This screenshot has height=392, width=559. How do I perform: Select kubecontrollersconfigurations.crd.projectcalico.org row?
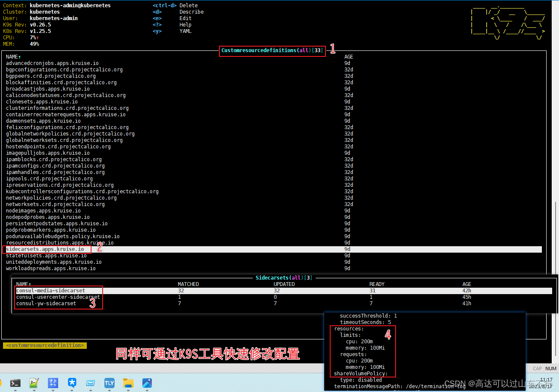pyautogui.click(x=274, y=192)
